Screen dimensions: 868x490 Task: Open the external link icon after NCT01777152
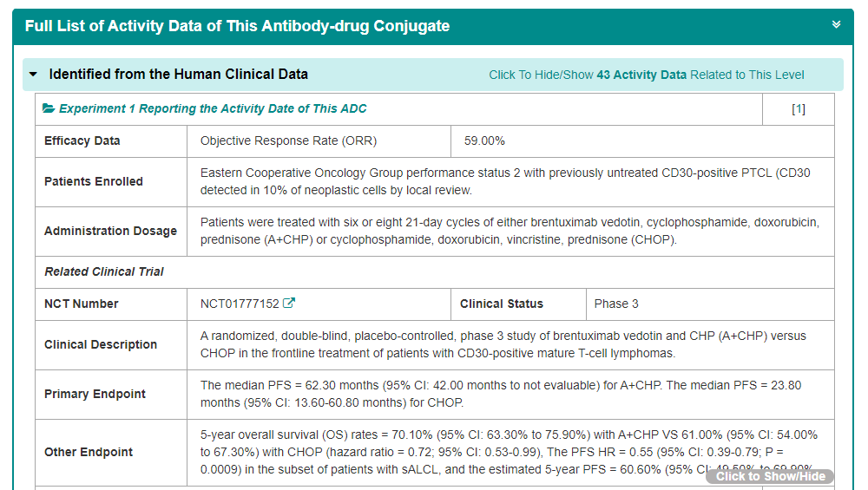click(x=290, y=304)
